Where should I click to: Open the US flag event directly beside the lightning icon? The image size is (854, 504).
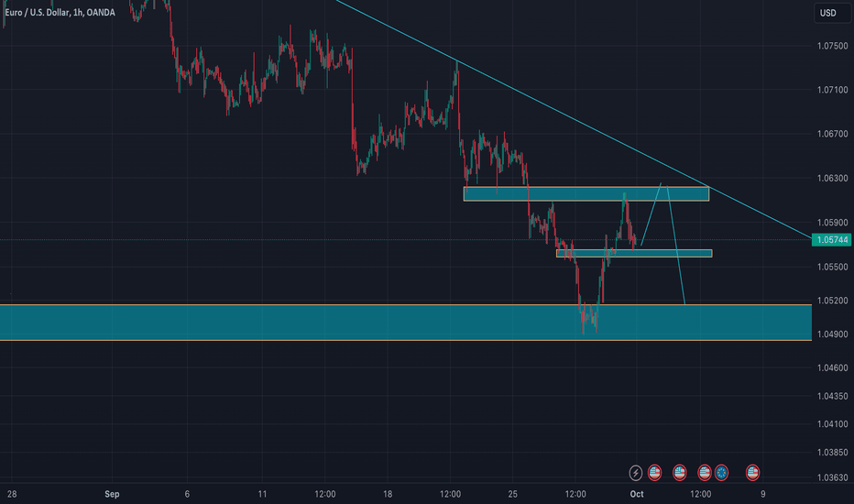654,473
